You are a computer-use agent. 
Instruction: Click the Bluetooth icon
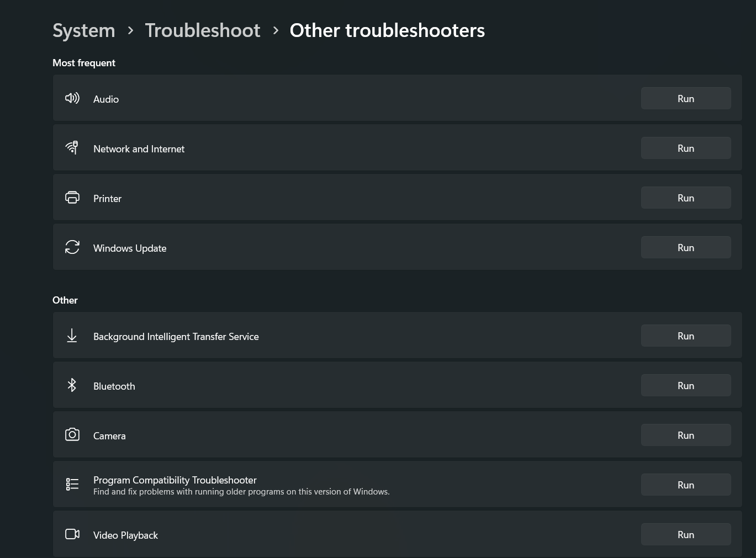point(72,385)
